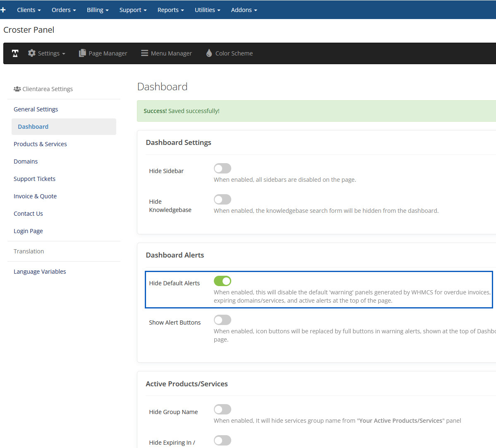Screen dimensions: 496x448
Task: Open the Utilities menu
Action: click(207, 10)
